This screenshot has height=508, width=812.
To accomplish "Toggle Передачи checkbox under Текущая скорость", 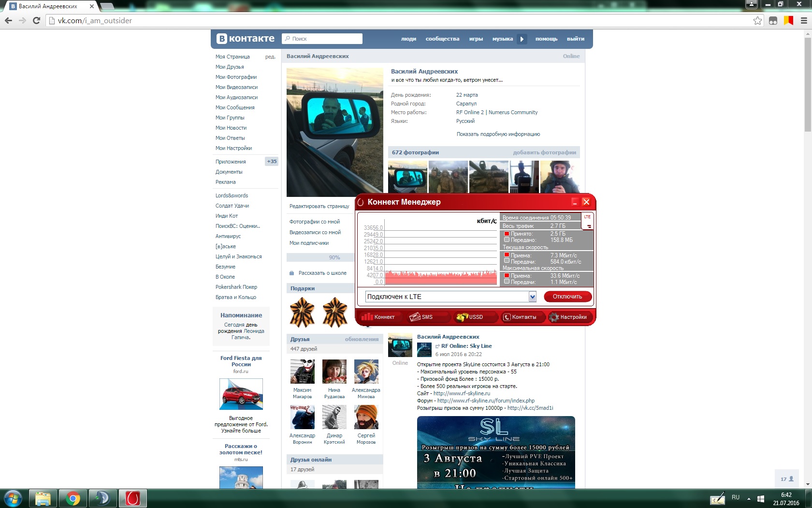I will click(507, 261).
